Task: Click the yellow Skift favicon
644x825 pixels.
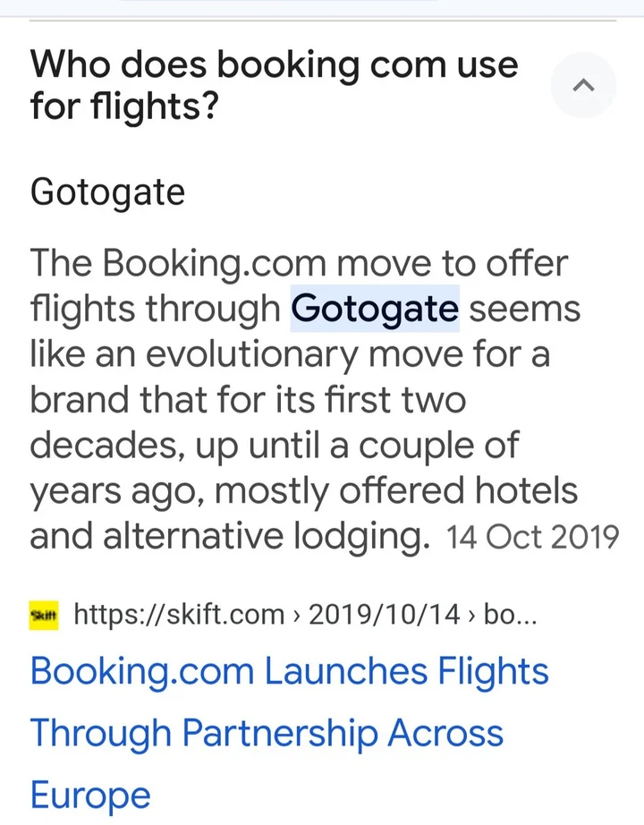Action: pyautogui.click(x=44, y=615)
